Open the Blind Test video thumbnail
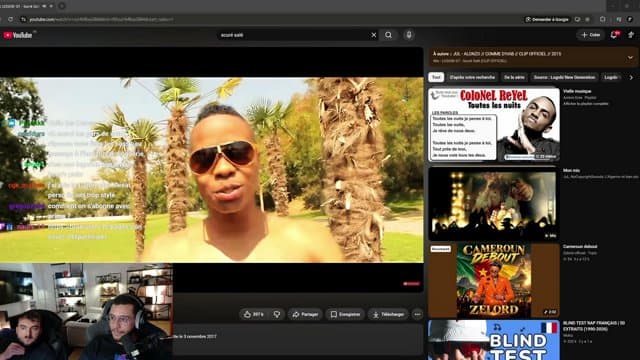640x360 pixels. click(494, 340)
